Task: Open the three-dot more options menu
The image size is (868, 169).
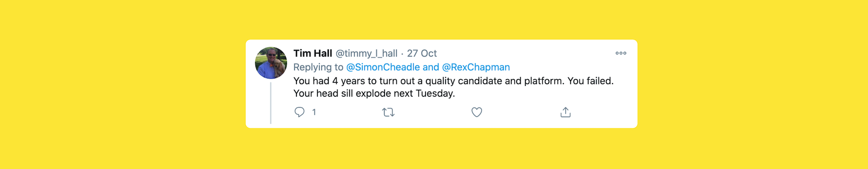Action: pyautogui.click(x=621, y=53)
